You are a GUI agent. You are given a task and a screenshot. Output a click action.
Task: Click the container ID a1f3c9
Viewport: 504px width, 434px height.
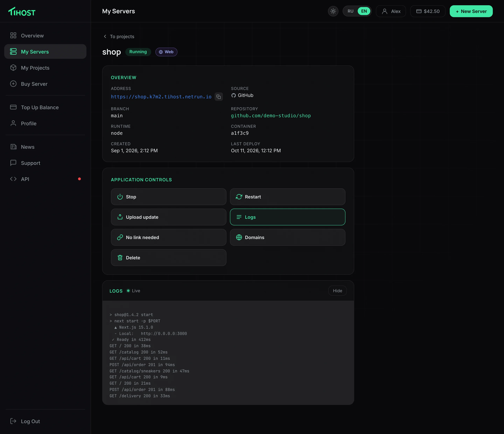pyautogui.click(x=240, y=133)
